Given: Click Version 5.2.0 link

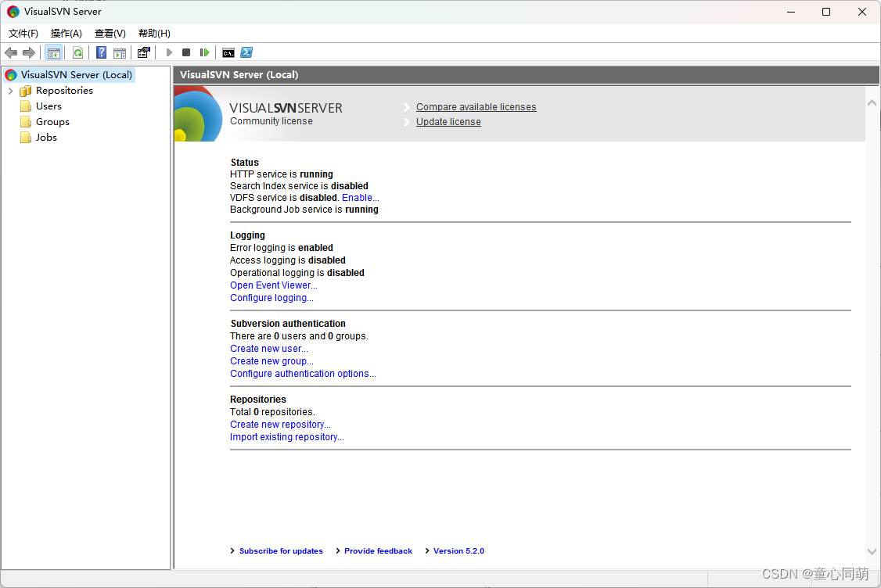Looking at the screenshot, I should tap(458, 551).
